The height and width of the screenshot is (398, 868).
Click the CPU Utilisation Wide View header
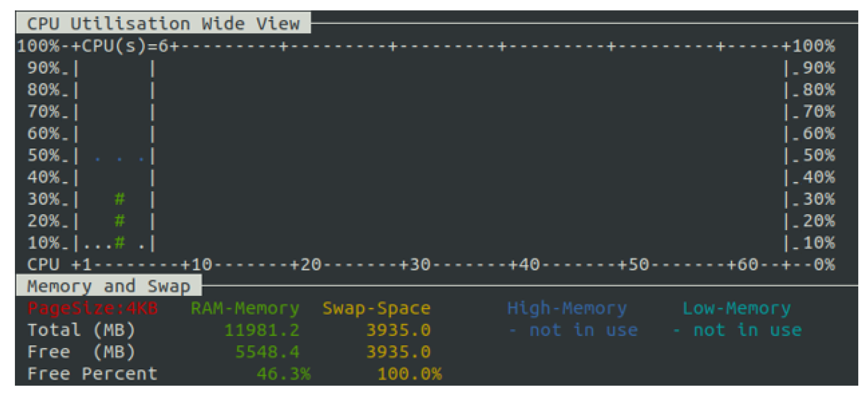pos(163,24)
